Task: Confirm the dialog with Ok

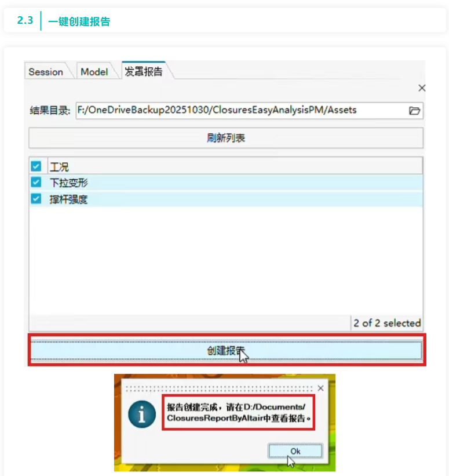Action: (295, 451)
